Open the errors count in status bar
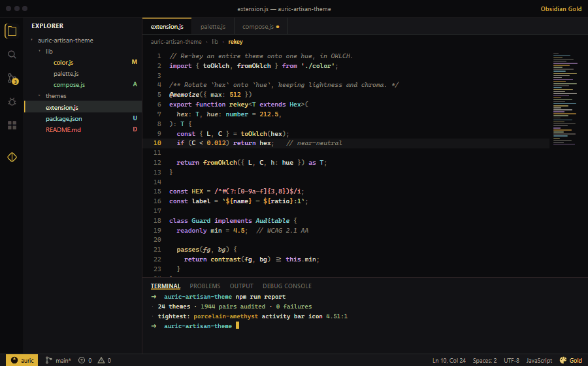Viewport: 588px width, 366px height. pos(85,360)
